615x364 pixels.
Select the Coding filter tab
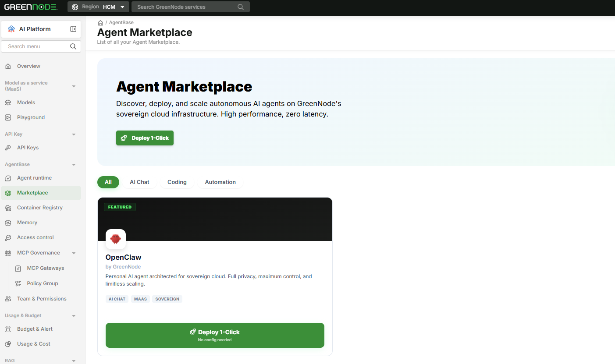click(x=177, y=182)
